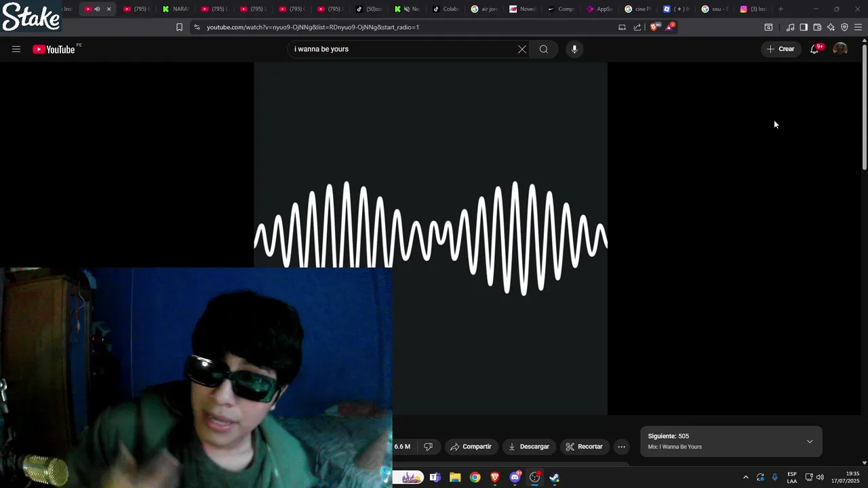Viewport: 868px width, 488px height.
Task: Switch to the AppSo tab
Action: tap(600, 9)
